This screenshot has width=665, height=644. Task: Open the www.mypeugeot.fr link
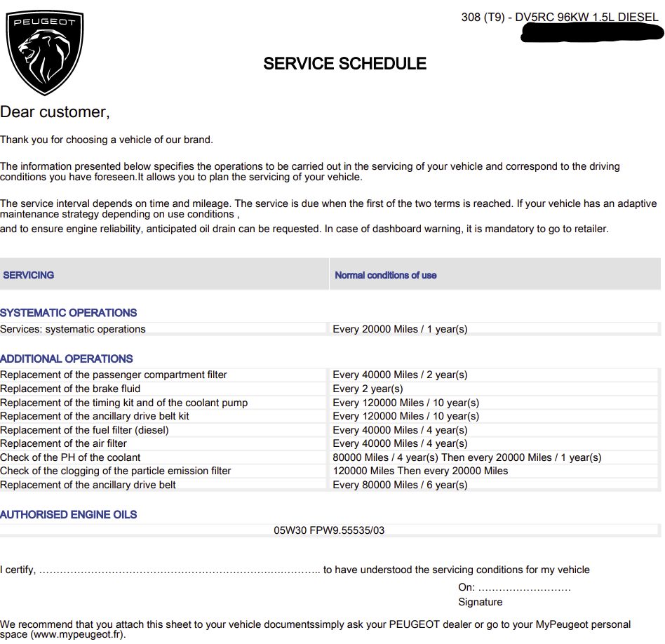click(78, 634)
